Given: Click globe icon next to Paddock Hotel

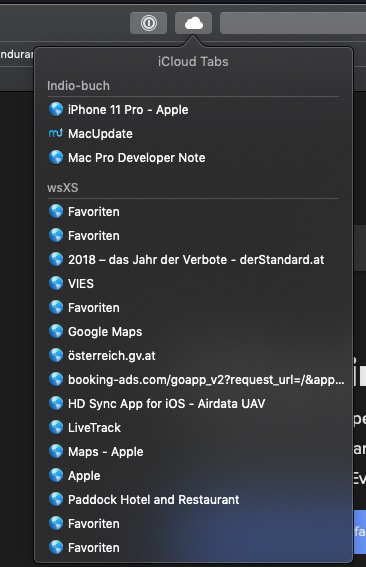Looking at the screenshot, I should tap(56, 499).
